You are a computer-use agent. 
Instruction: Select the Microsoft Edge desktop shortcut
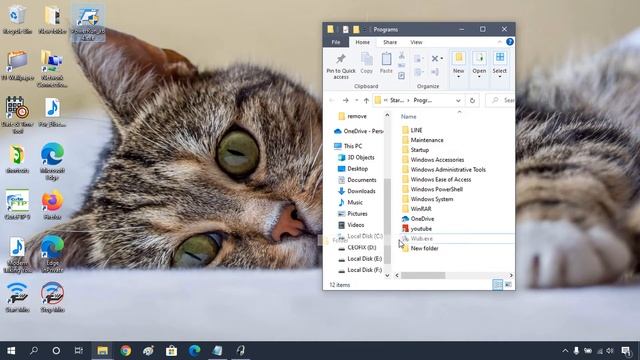52,161
